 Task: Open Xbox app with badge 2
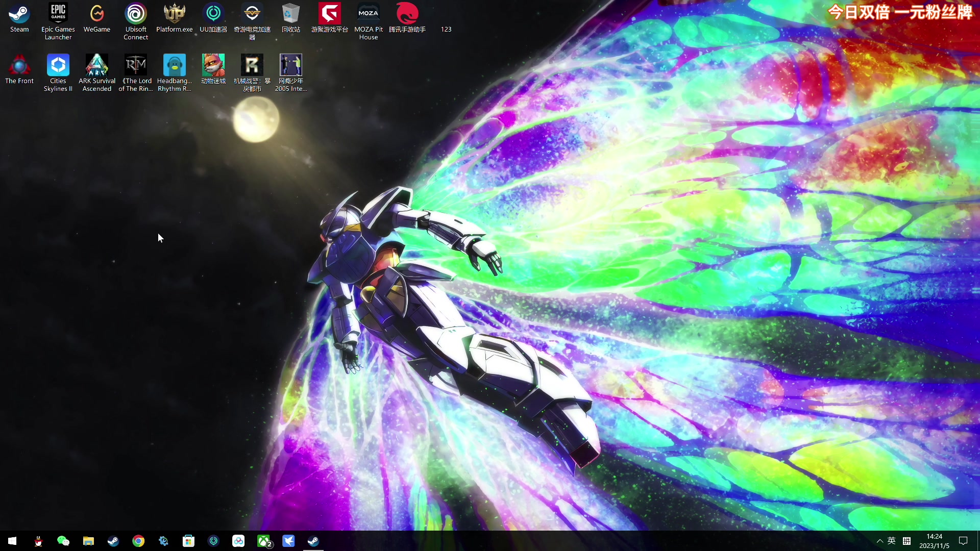(264, 541)
